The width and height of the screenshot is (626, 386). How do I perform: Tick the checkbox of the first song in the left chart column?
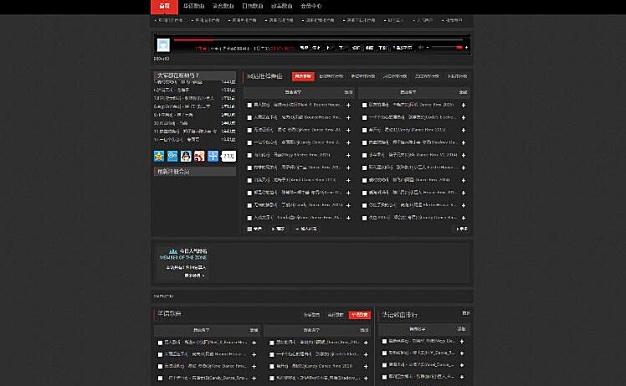[x=250, y=105]
